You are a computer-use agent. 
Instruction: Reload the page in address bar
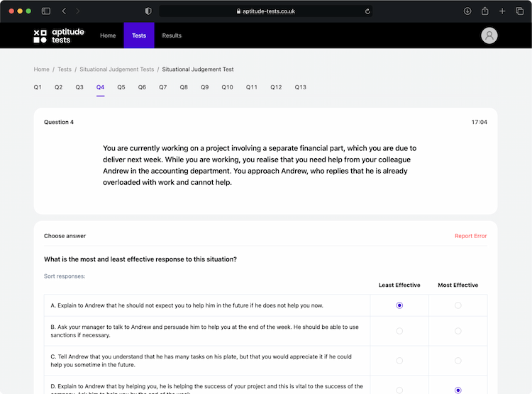[367, 11]
